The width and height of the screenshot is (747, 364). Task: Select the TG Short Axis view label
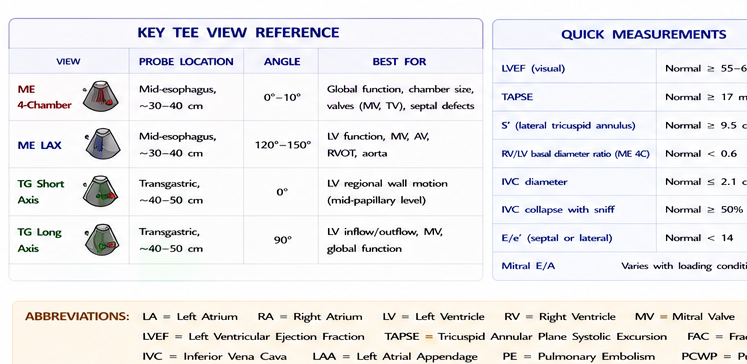pos(40,192)
